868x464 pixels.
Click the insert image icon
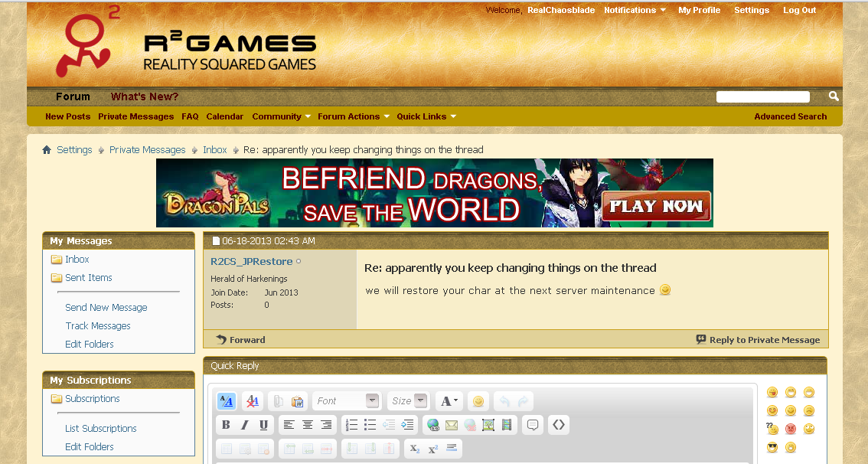(488, 425)
